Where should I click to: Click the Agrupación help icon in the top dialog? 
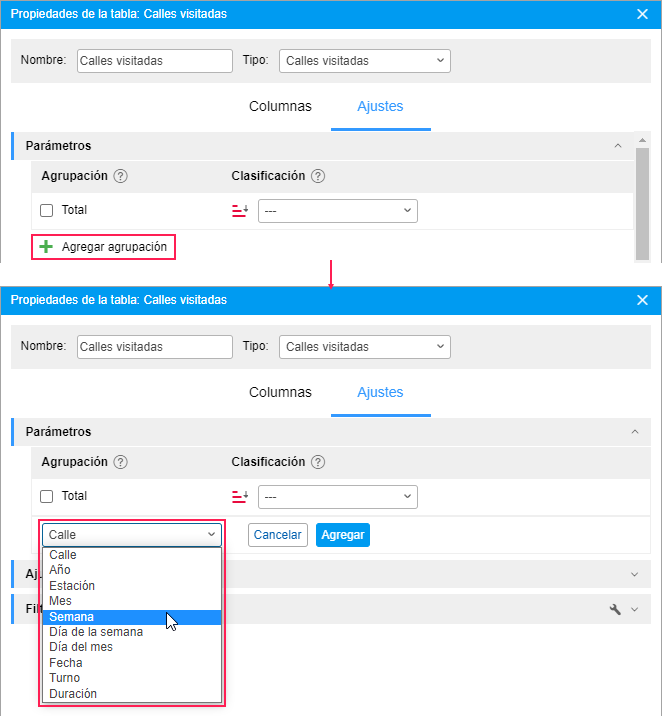pyautogui.click(x=121, y=176)
